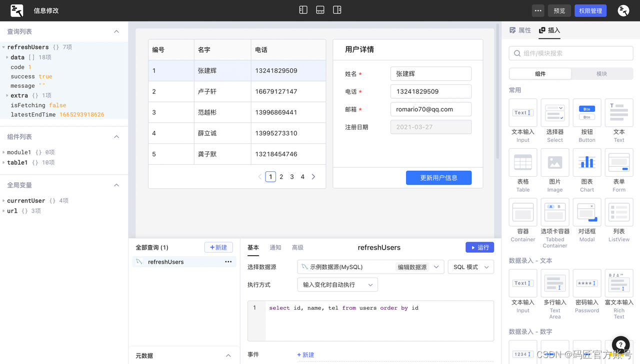Open the SQL 模式 dropdown
This screenshot has height=364, width=640.
(471, 267)
